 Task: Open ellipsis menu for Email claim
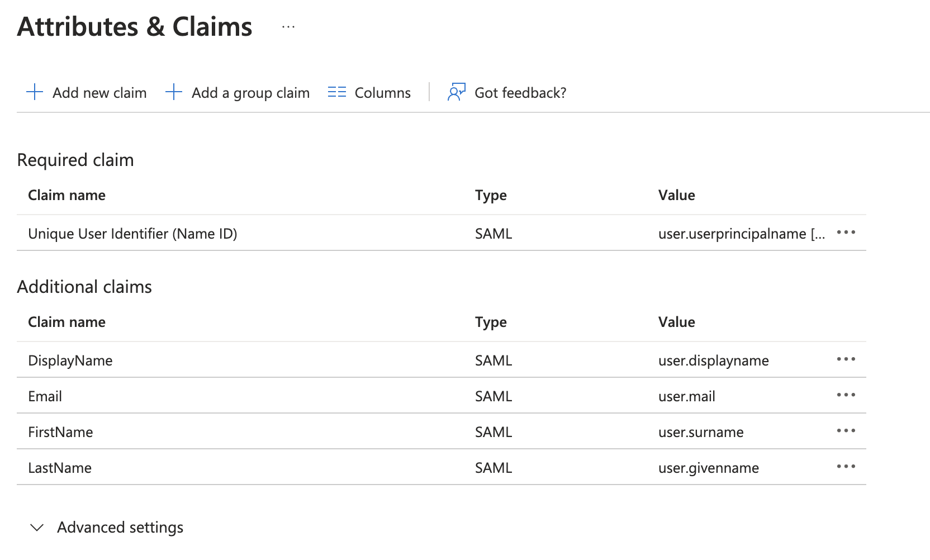tap(846, 395)
